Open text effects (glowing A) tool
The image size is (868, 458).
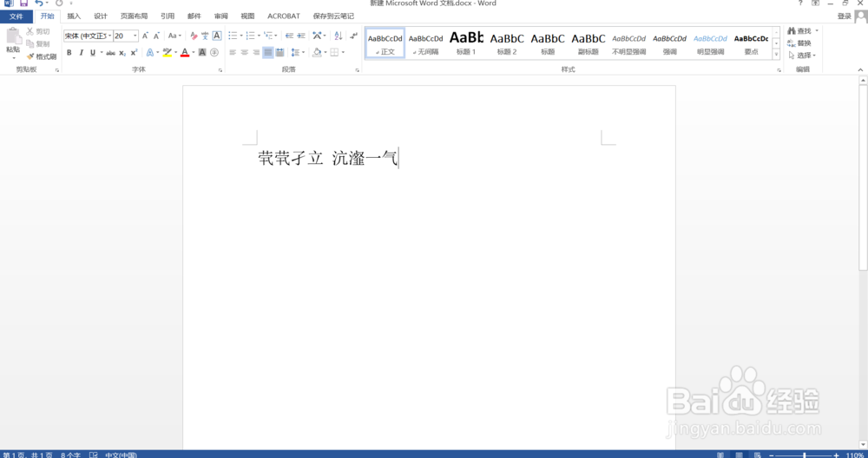coord(150,53)
